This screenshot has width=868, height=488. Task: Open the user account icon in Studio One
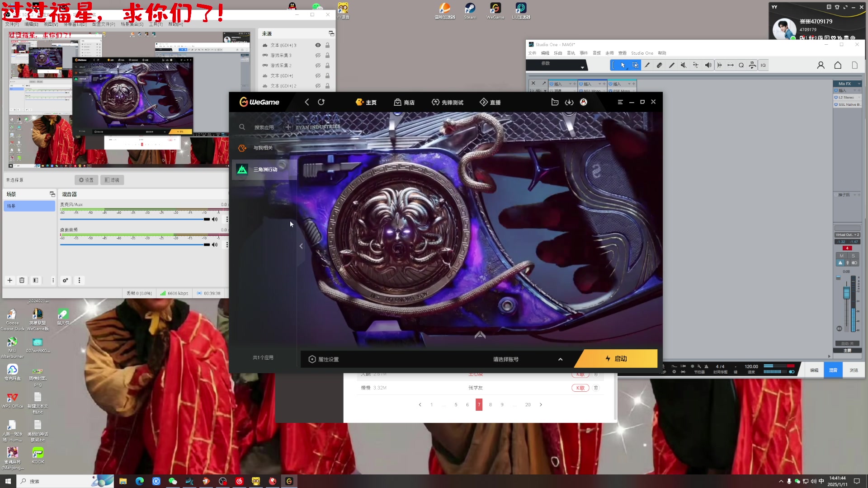(821, 65)
